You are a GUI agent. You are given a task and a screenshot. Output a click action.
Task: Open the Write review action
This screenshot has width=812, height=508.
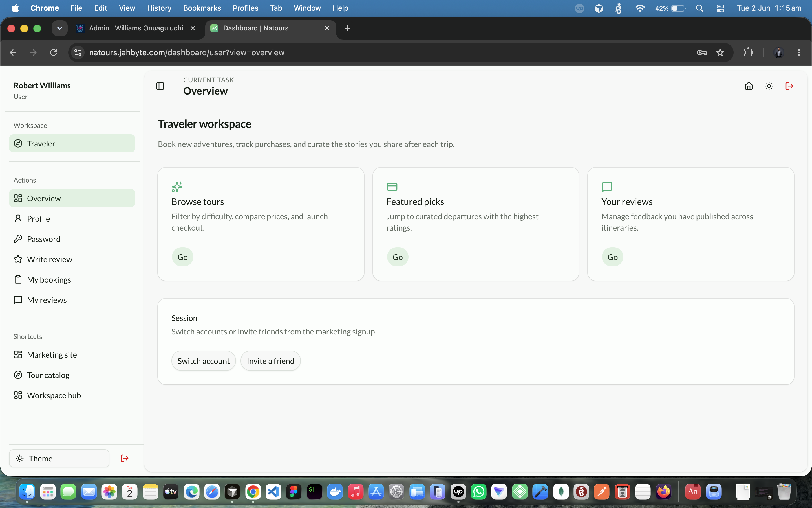tap(72, 259)
